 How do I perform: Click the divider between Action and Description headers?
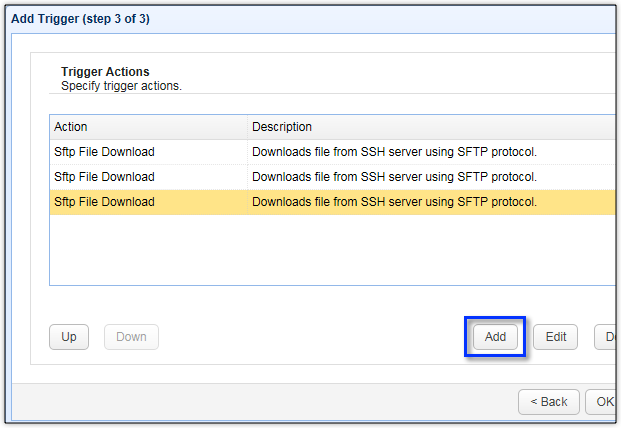(247, 127)
